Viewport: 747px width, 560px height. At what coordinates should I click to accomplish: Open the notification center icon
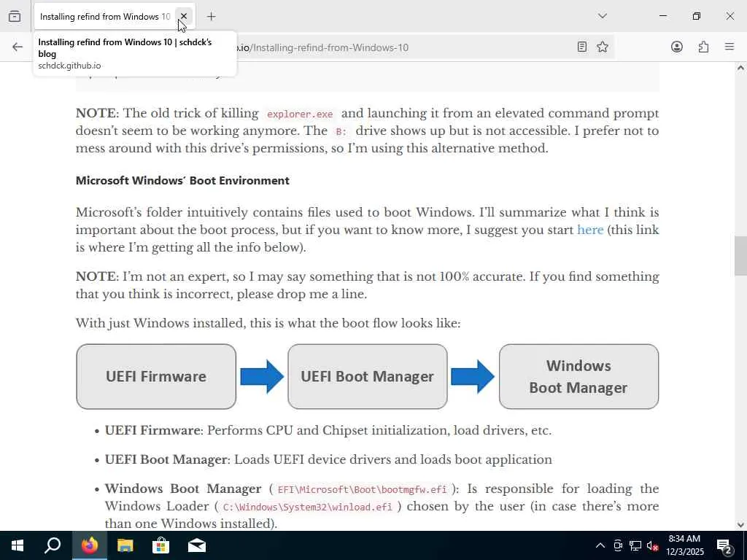tap(724, 545)
